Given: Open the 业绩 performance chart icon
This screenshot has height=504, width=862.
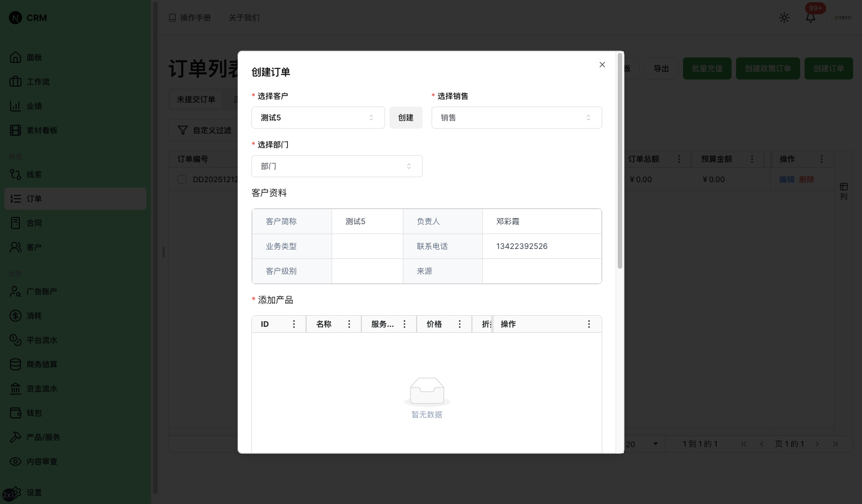Looking at the screenshot, I should click(33, 105).
